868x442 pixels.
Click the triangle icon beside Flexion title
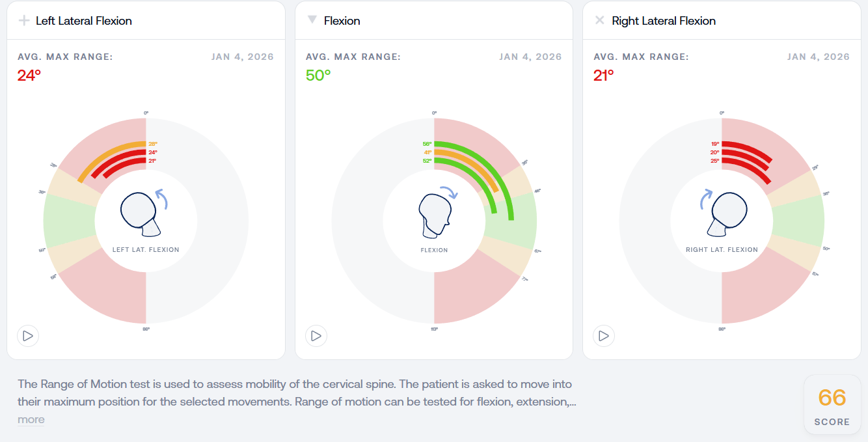click(x=312, y=20)
